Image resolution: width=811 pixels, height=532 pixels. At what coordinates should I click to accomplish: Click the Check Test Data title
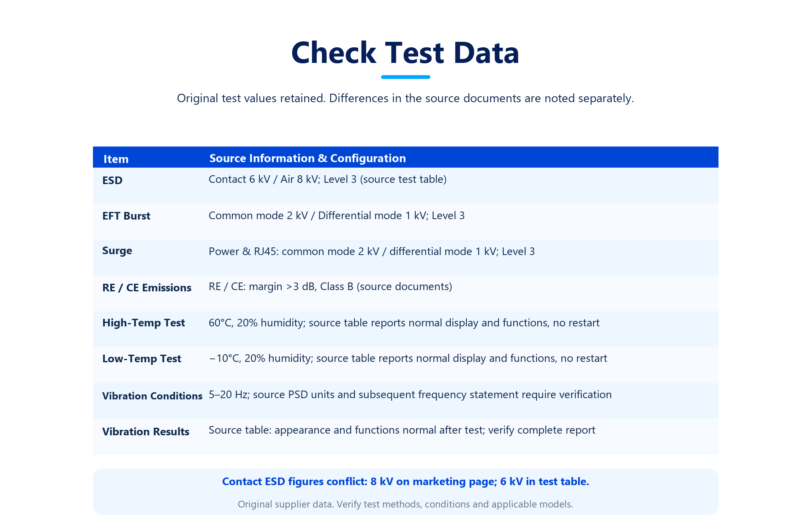pyautogui.click(x=405, y=53)
